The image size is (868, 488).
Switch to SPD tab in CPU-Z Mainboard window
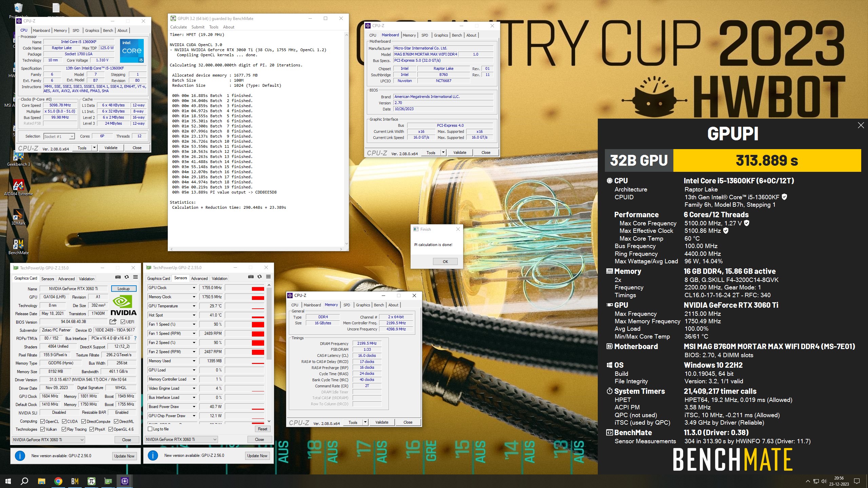[x=425, y=35]
